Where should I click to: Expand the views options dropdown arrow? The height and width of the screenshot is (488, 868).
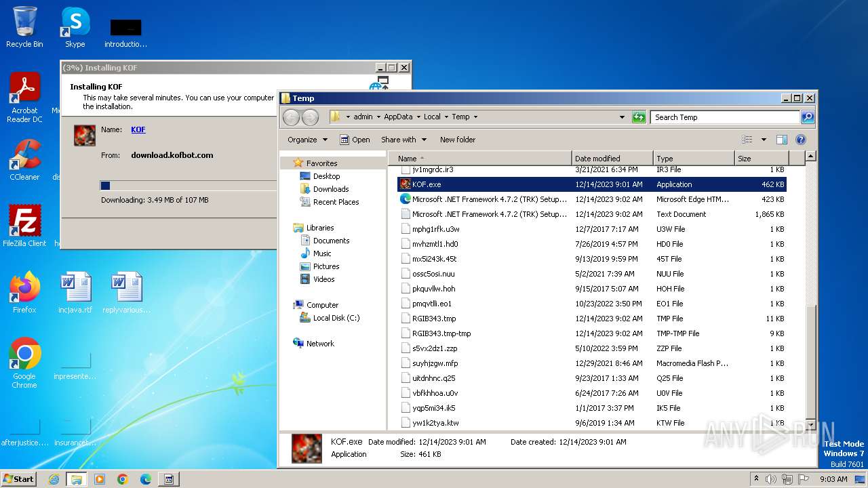[x=764, y=140]
